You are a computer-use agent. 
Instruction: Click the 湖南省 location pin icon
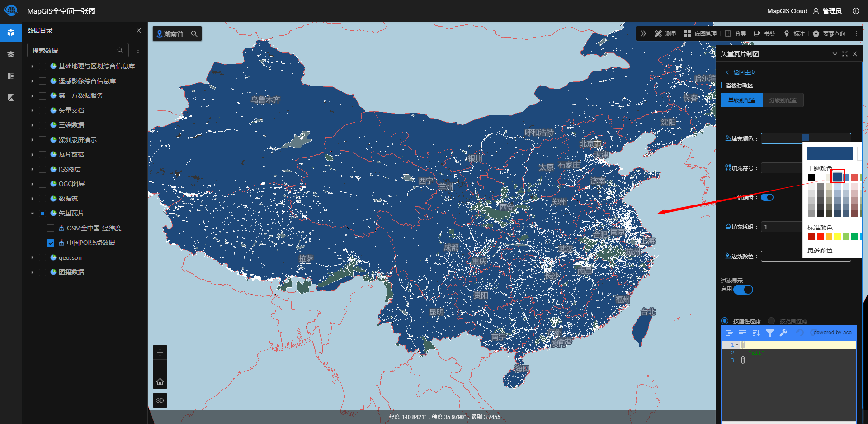click(x=159, y=33)
